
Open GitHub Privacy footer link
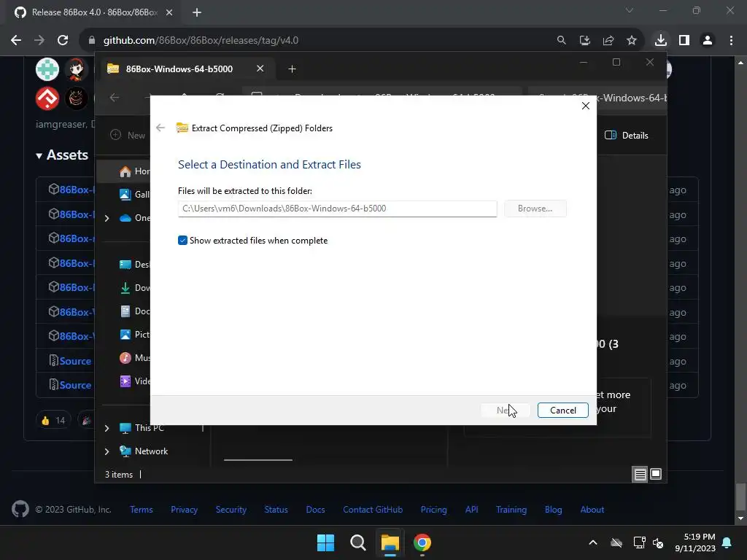(184, 510)
